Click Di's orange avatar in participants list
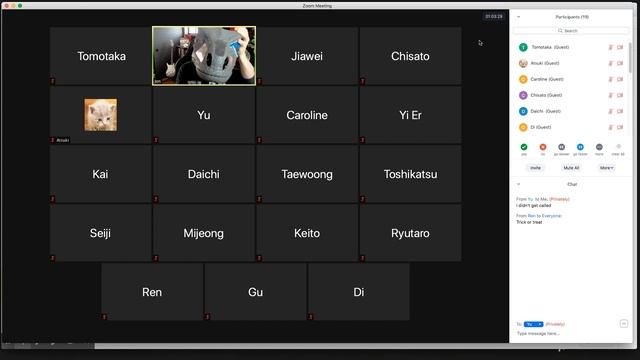The height and width of the screenshot is (360, 640). coord(523,127)
